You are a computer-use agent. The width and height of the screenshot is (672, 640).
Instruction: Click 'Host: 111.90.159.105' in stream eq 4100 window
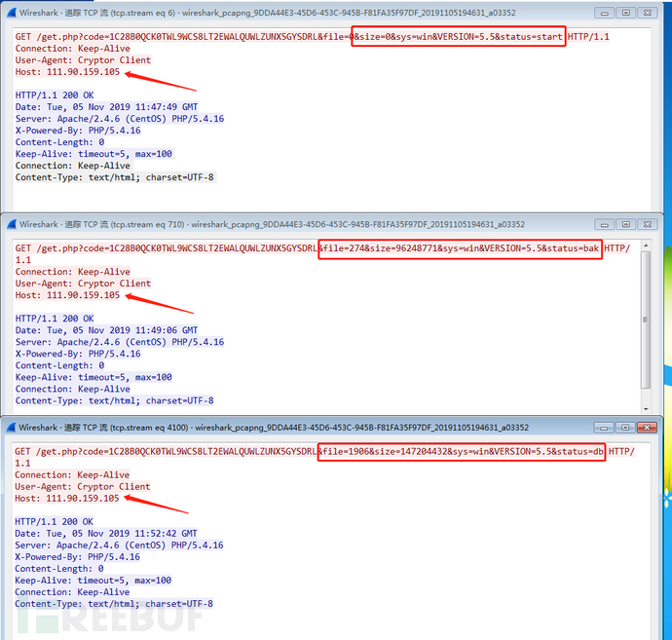click(x=67, y=499)
